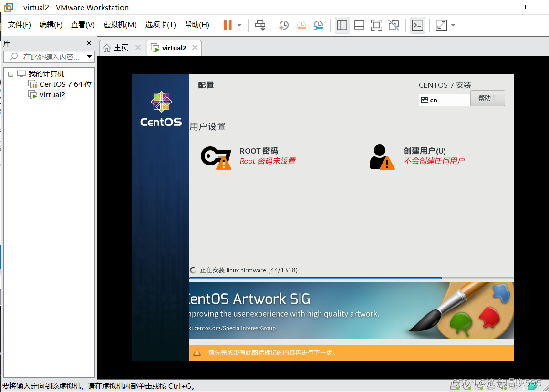549x392 pixels.
Task: Open the 查看(V) menu
Action: point(83,25)
